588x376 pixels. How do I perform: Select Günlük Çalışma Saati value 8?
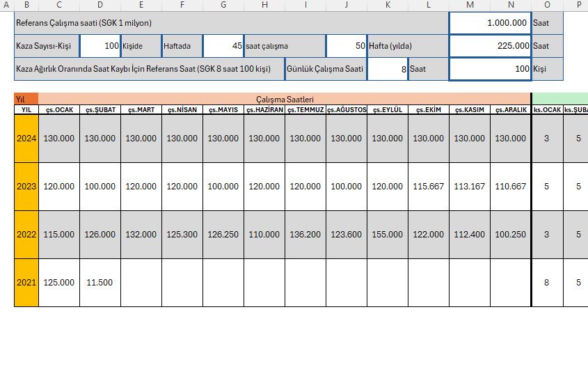388,69
